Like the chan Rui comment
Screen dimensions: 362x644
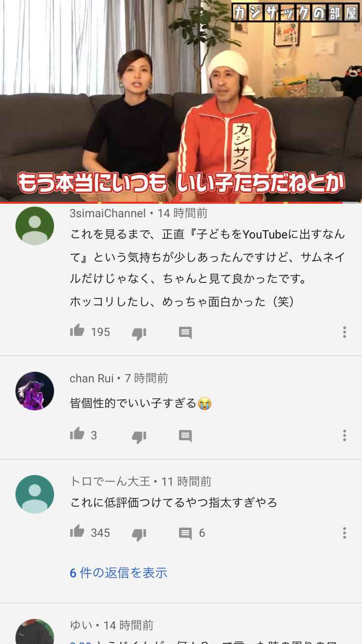[77, 434]
